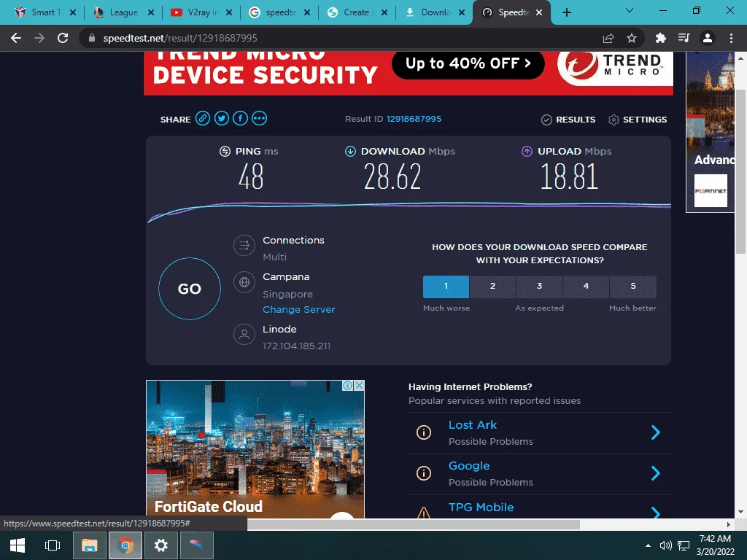Open Chrome three-dot menu
This screenshot has width=747, height=560.
click(731, 38)
